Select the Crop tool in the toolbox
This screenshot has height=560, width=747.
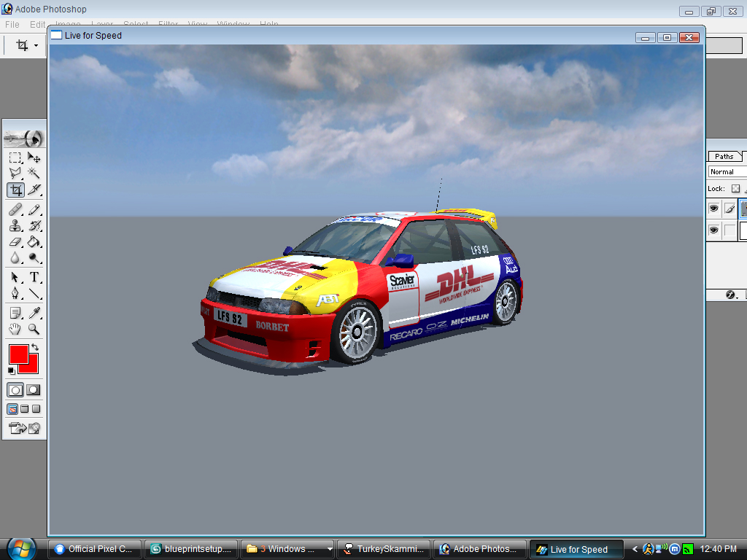15,190
